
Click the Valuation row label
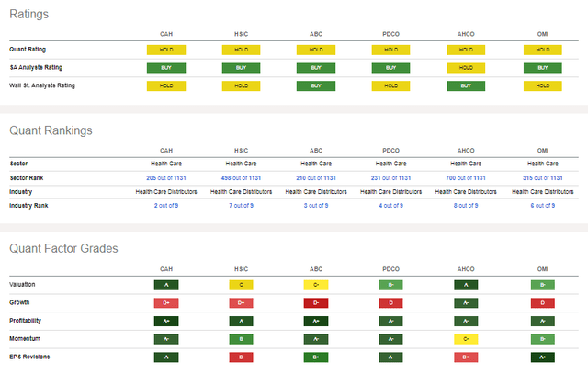[22, 285]
